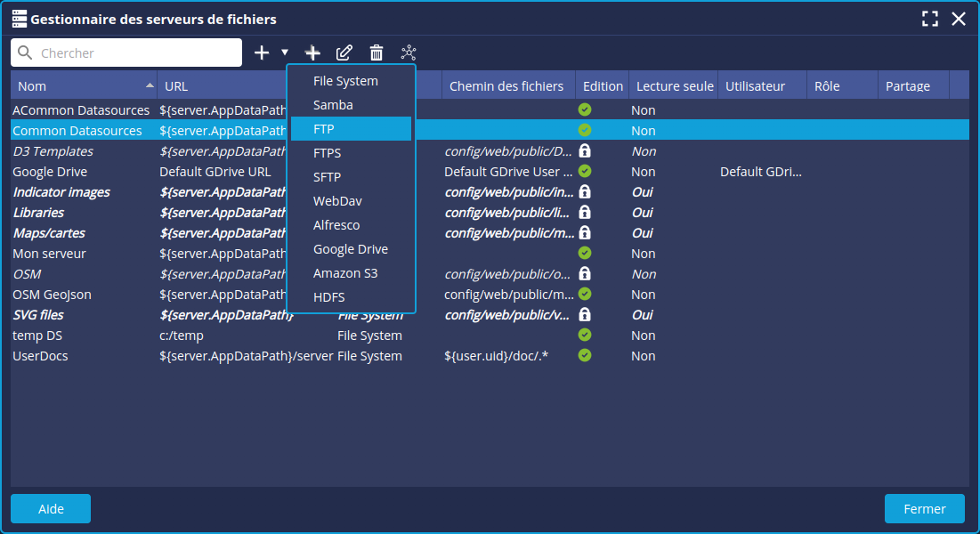Click the lock icon in D3 Templates row

pos(585,151)
